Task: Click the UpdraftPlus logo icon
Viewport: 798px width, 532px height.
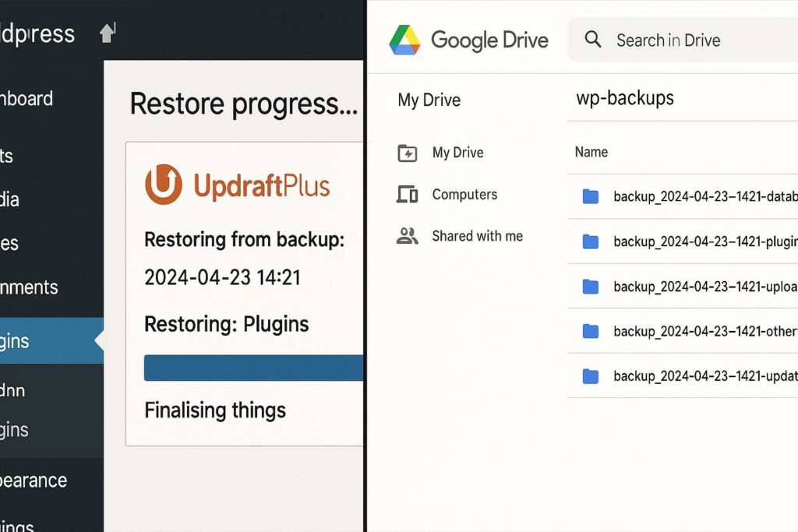Action: point(164,185)
